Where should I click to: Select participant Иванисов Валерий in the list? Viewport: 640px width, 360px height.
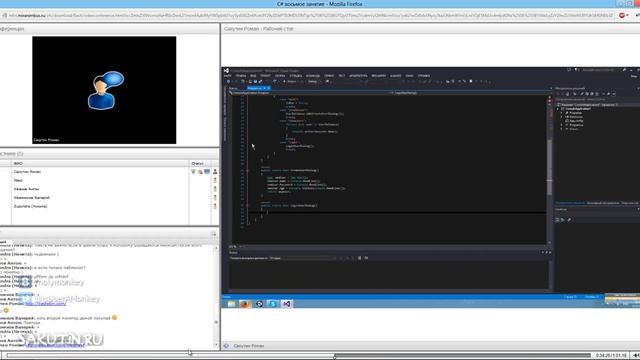(31, 198)
